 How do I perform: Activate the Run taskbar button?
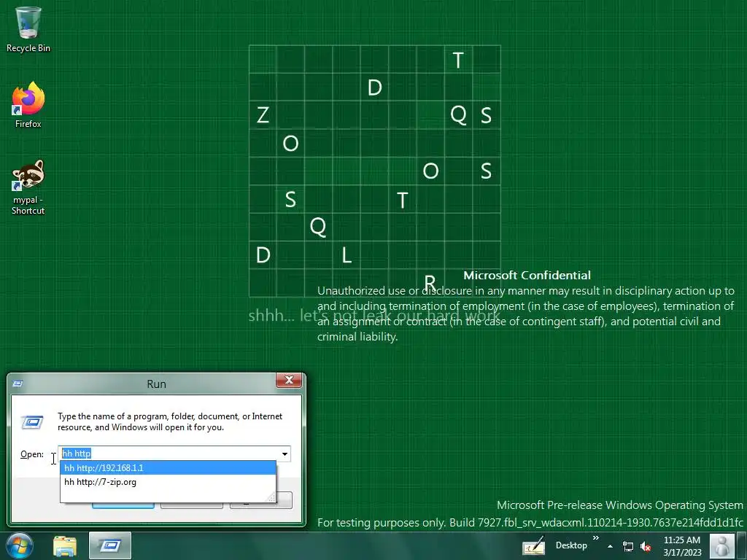(110, 545)
